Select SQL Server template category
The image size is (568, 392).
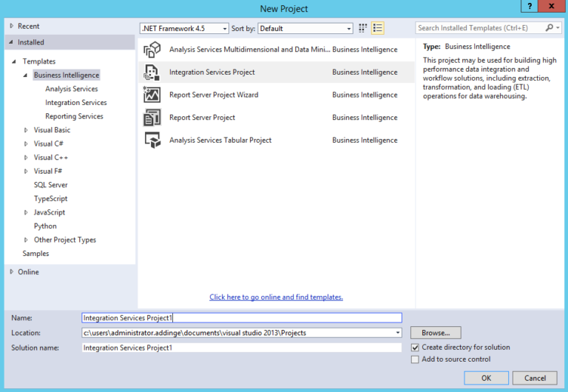pos(51,185)
